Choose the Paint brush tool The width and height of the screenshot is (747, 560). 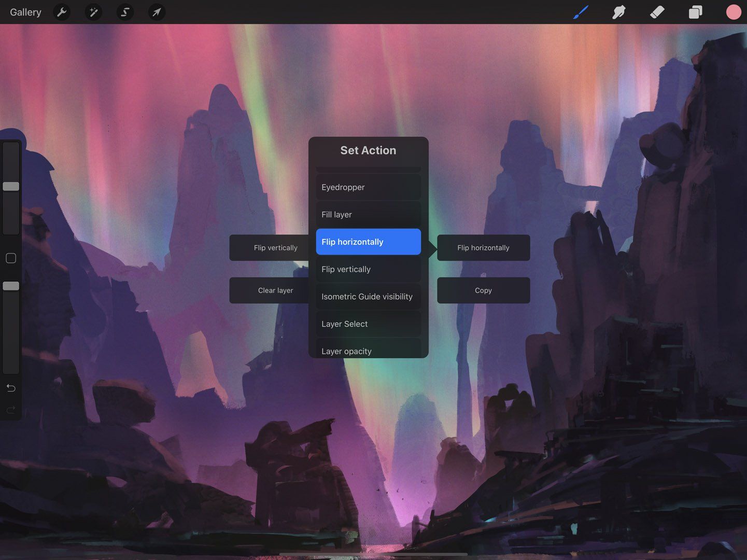click(581, 12)
